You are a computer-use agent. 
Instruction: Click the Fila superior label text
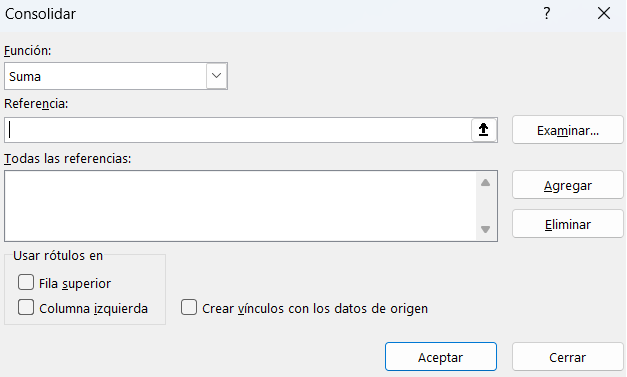75,283
